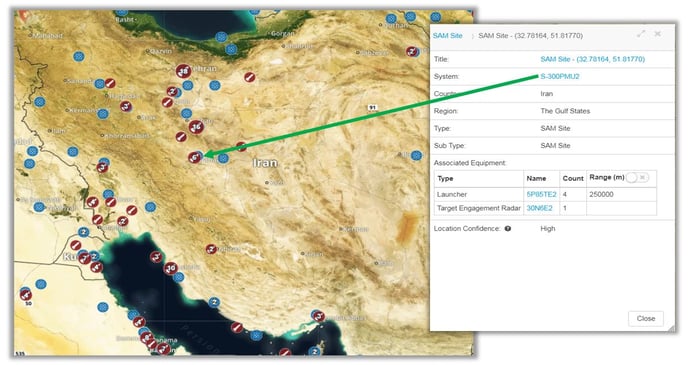688x365 pixels.
Task: Click the High location confidence value
Action: coord(548,229)
